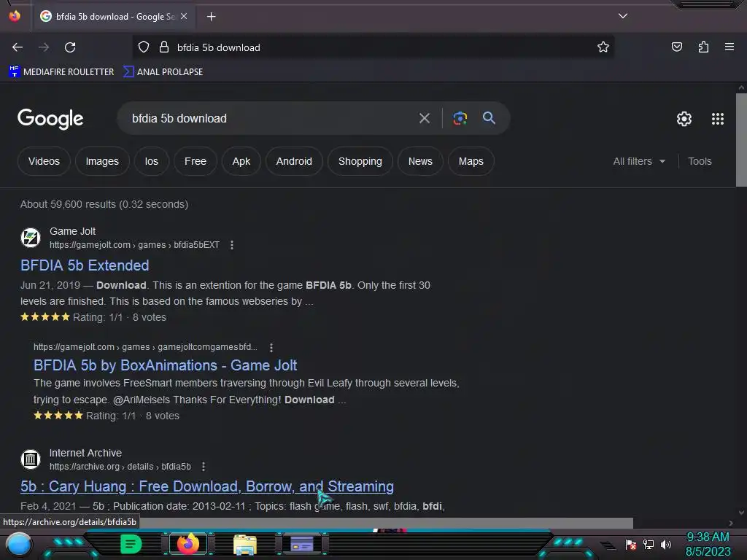This screenshot has width=747, height=560.
Task: Close the bfdia 5b download tab
Action: [x=184, y=16]
